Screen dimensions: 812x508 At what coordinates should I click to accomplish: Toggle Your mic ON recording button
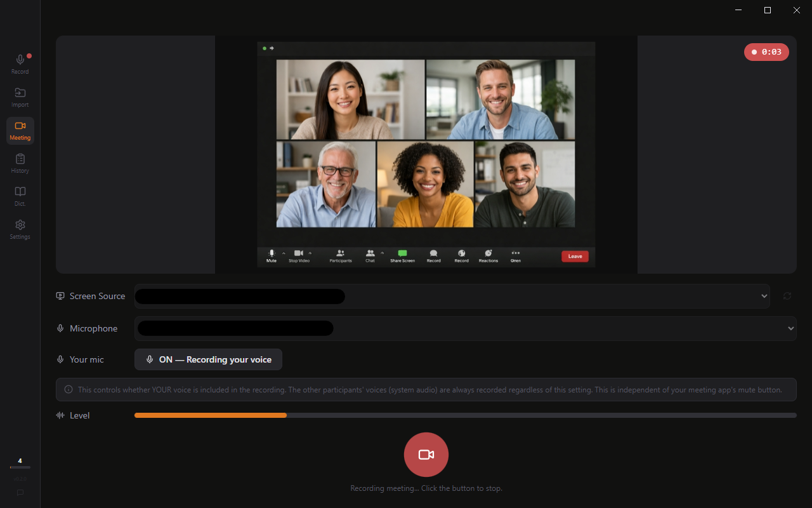click(x=208, y=359)
